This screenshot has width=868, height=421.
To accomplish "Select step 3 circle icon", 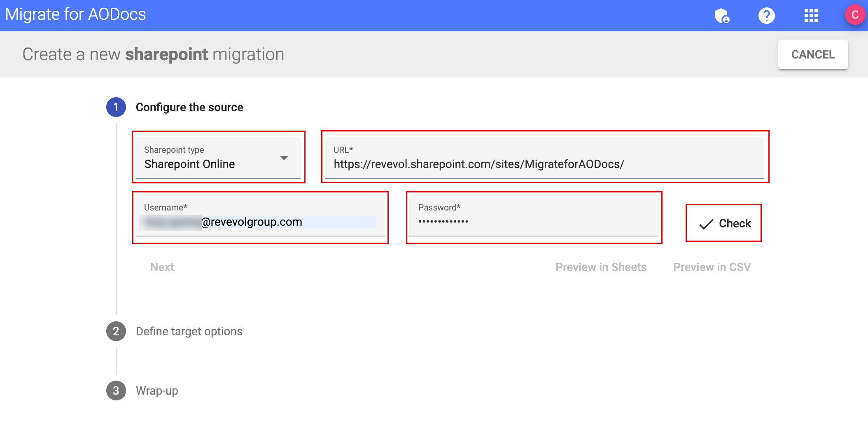I will [116, 391].
